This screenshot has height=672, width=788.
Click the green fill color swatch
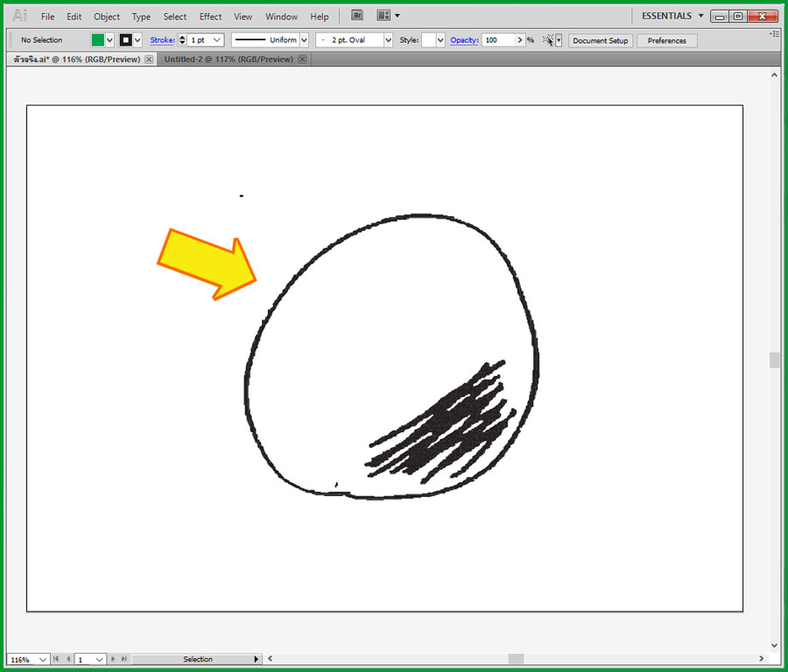[x=98, y=39]
